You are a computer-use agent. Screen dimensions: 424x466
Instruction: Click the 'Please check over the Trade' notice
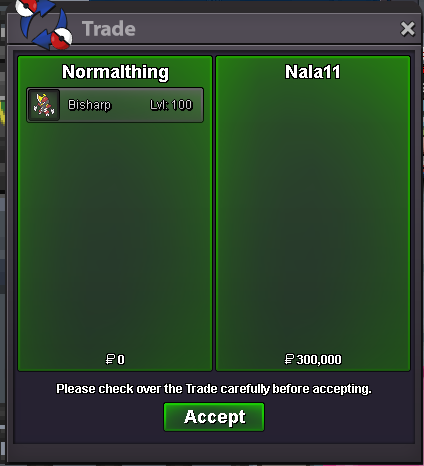(214, 389)
